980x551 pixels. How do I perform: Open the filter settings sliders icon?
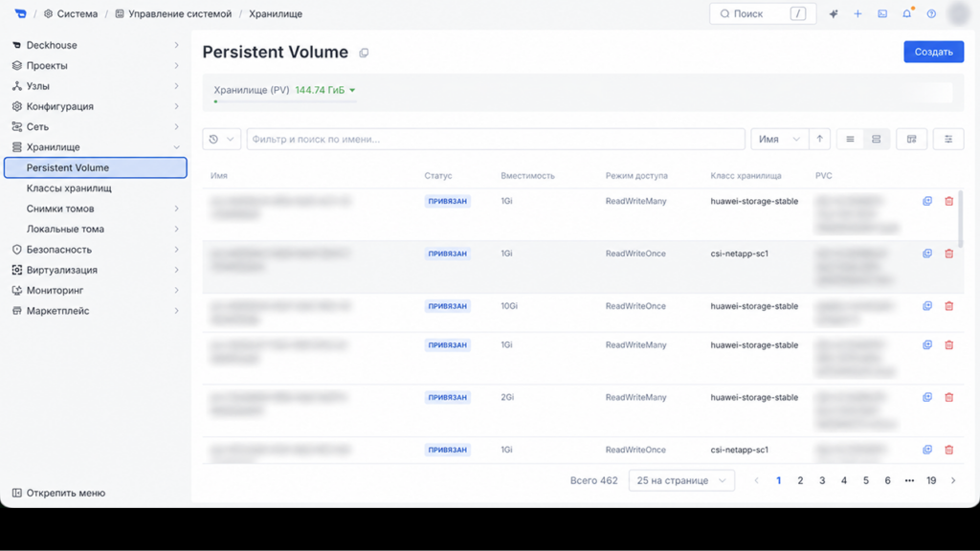pyautogui.click(x=948, y=140)
